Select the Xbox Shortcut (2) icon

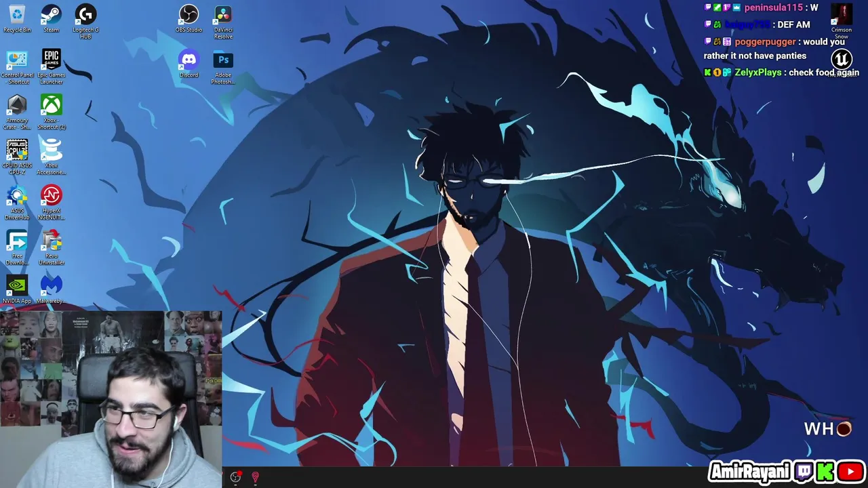[51, 113]
